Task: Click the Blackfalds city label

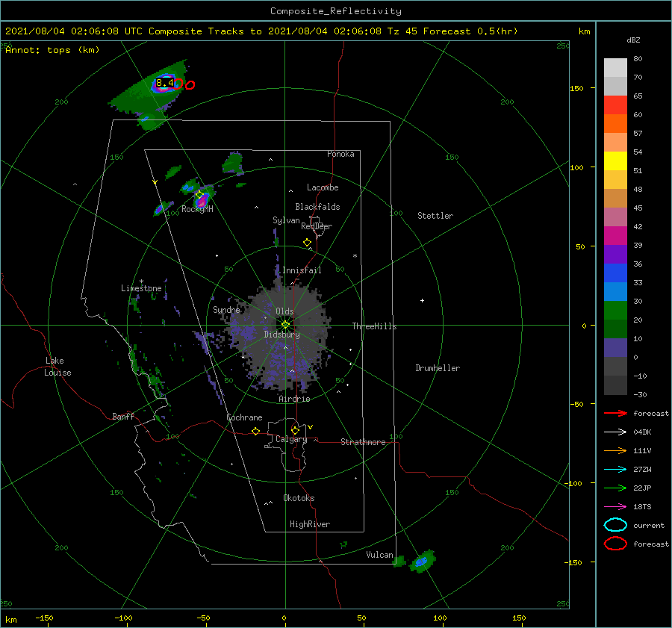Action: coord(317,207)
